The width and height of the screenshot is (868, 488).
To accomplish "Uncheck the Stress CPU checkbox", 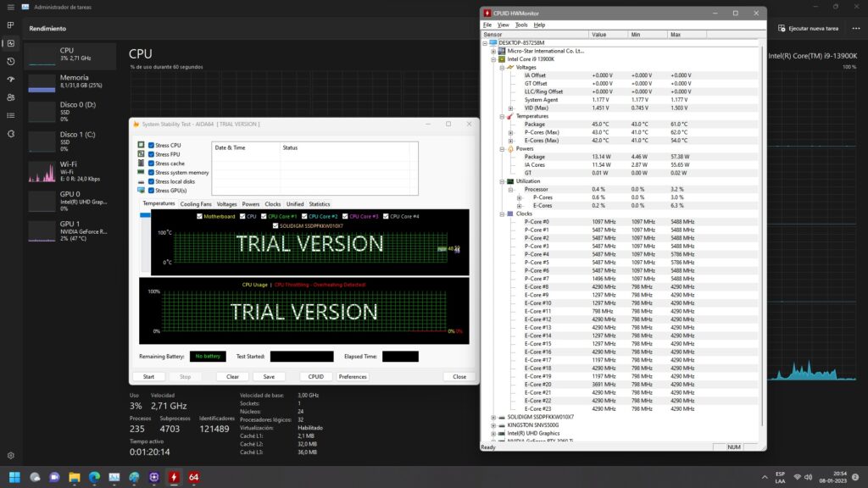I will (151, 146).
